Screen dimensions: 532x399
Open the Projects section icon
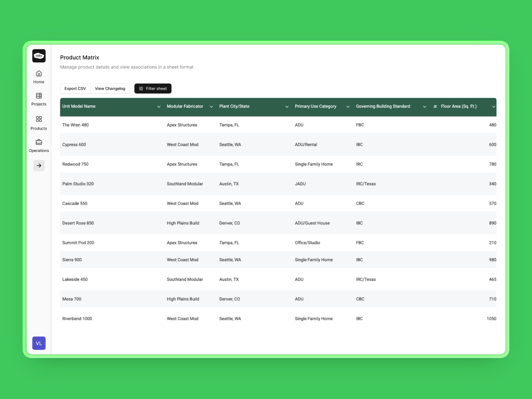39,96
